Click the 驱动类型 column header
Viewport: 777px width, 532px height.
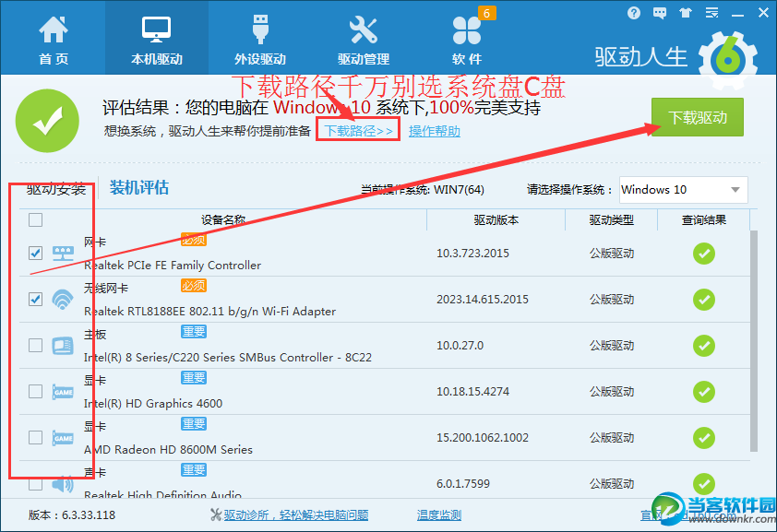612,219
